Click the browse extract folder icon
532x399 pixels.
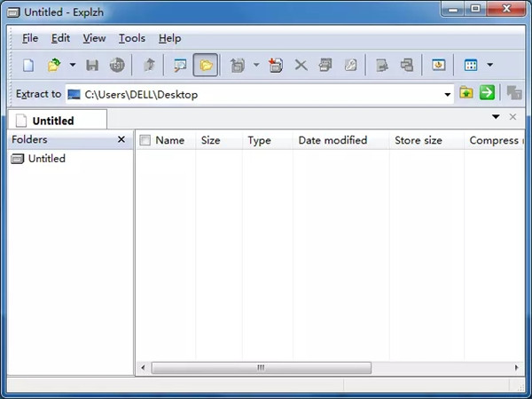466,93
